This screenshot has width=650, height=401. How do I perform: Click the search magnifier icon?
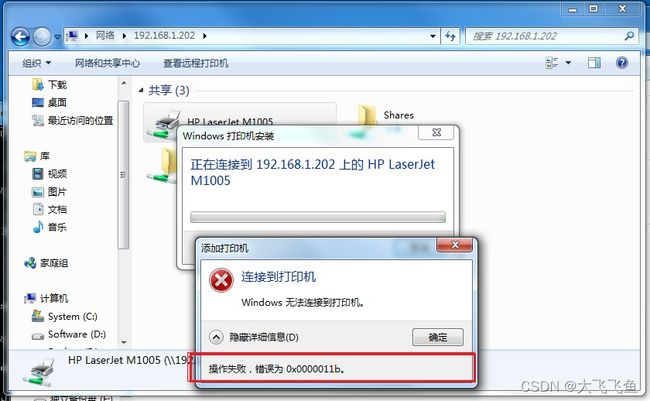[629, 36]
